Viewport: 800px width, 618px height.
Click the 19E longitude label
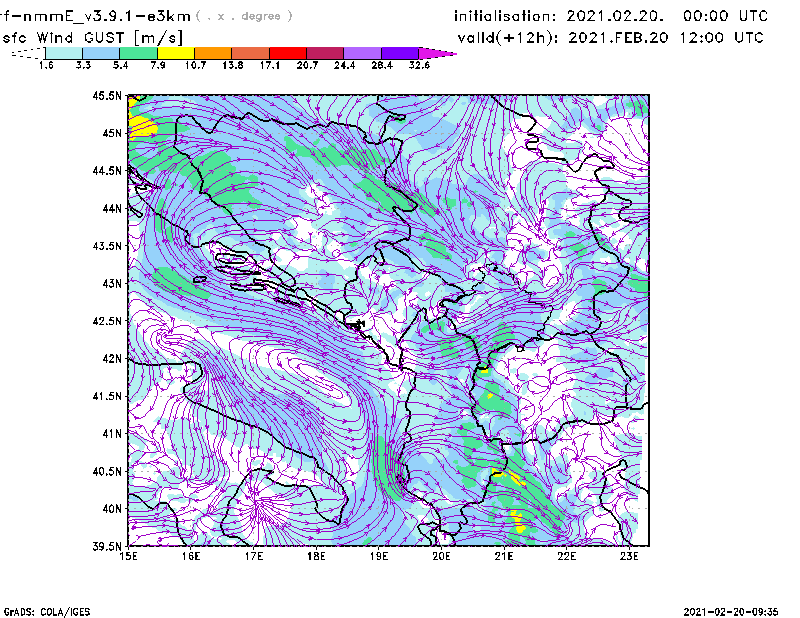379,556
